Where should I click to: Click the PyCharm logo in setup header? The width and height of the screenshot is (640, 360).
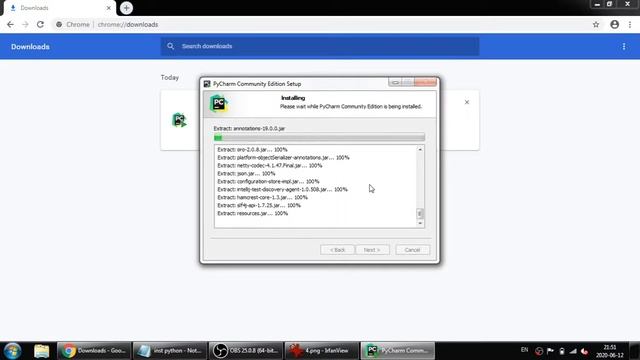coord(219,104)
